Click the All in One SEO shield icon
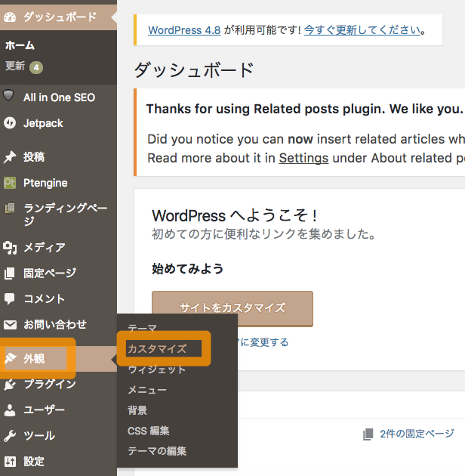This screenshot has height=476, width=465. click(8, 95)
